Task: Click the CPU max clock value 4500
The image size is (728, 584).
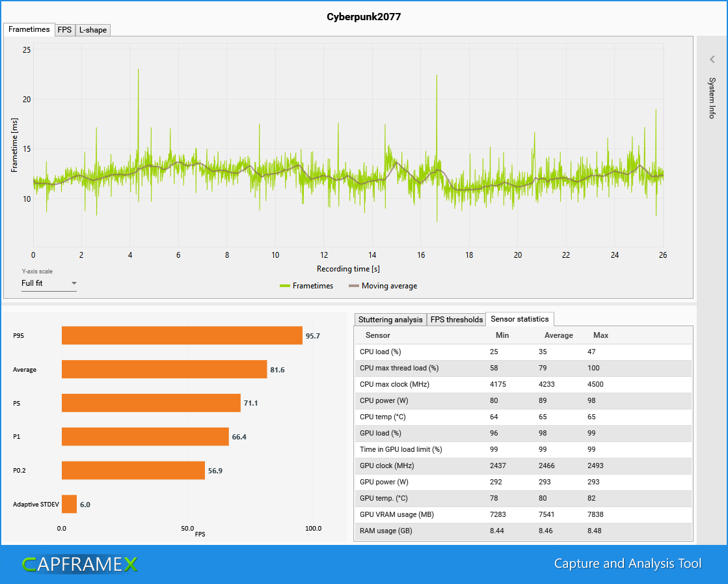Action: 595,384
